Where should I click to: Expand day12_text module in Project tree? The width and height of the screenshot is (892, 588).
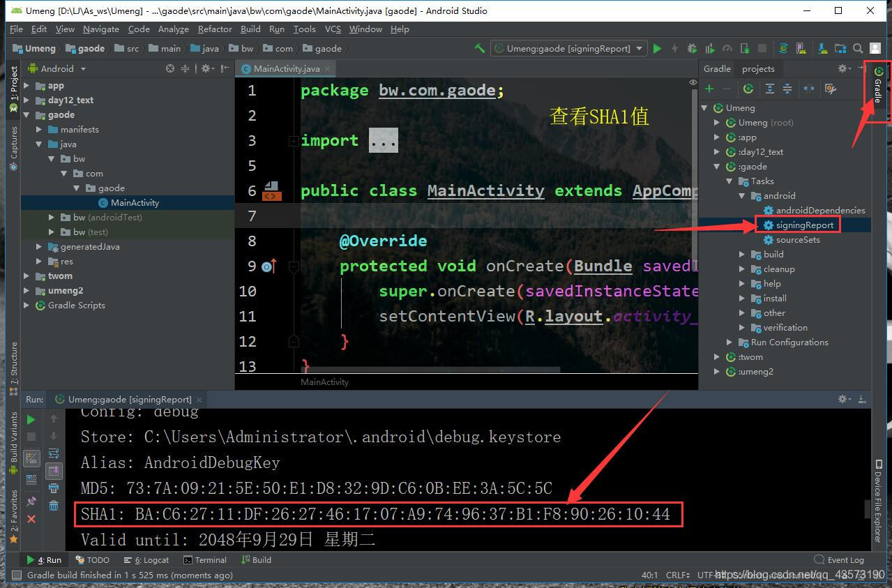[27, 100]
